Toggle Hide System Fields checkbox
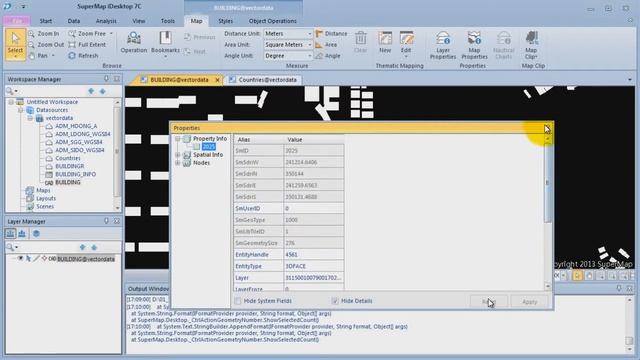This screenshot has width=640, height=360. [238, 301]
